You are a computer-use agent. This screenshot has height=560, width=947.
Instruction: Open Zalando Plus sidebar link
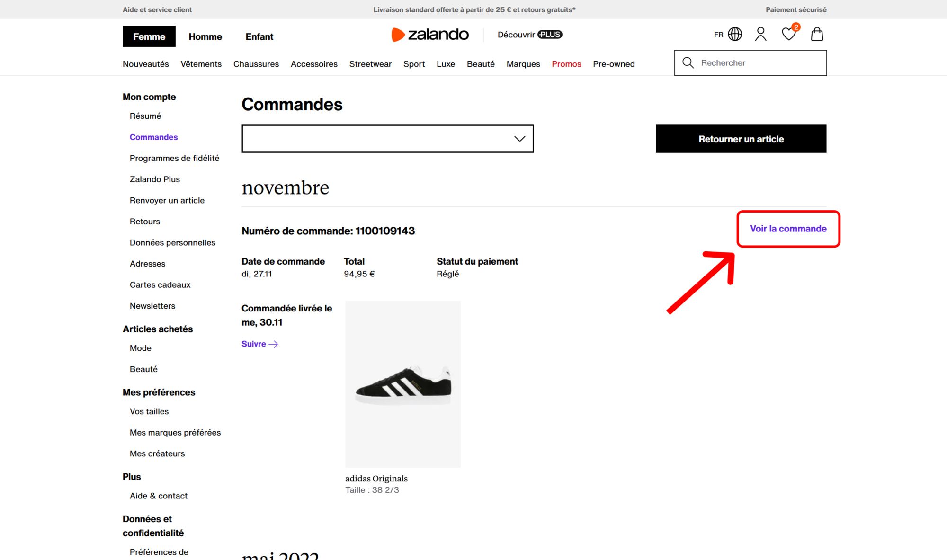point(155,179)
